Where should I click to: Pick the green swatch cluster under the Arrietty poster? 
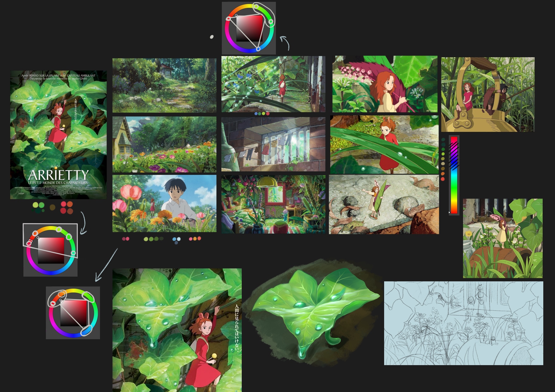click(39, 207)
